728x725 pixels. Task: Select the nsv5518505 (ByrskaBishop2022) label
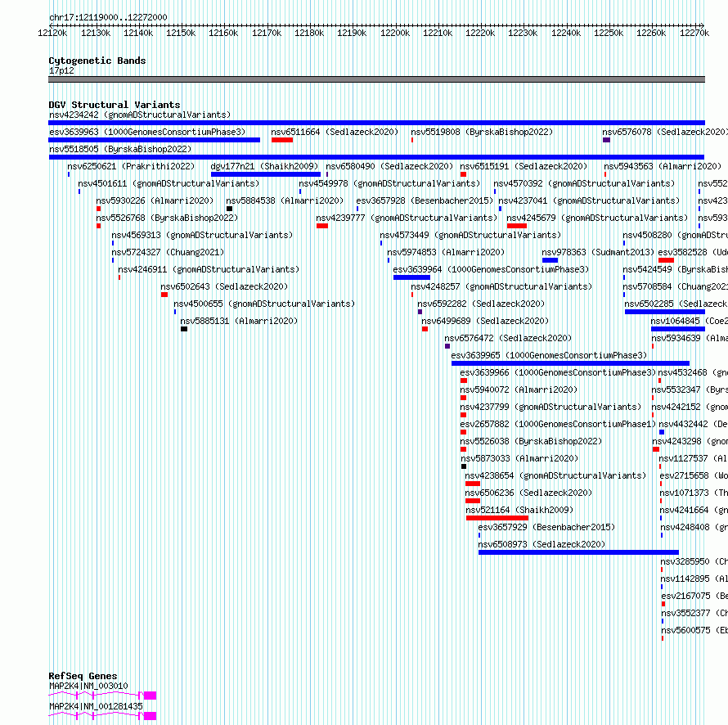coord(120,149)
